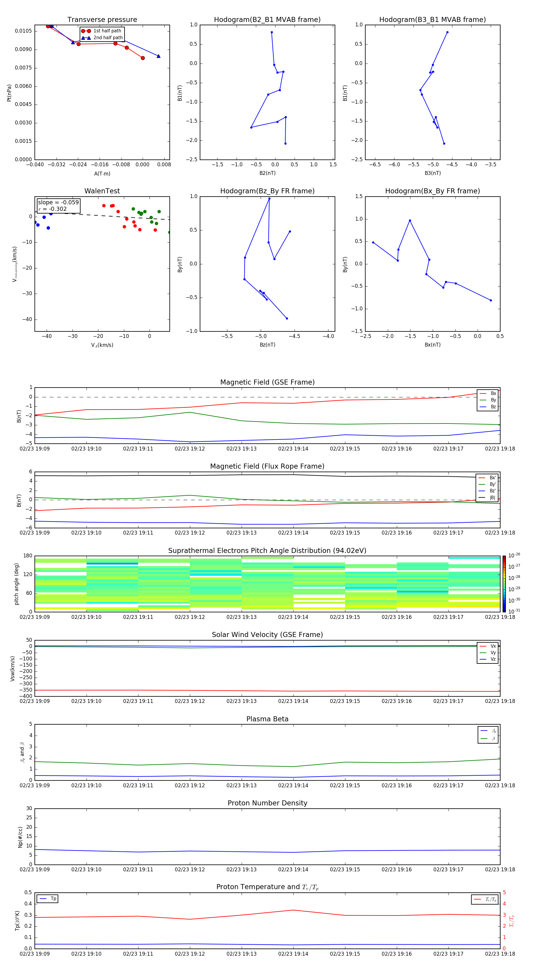The image size is (535, 980).
Task: Click the 'Solar Wind Velocity (GSE Frame)' title
Action: click(267, 635)
